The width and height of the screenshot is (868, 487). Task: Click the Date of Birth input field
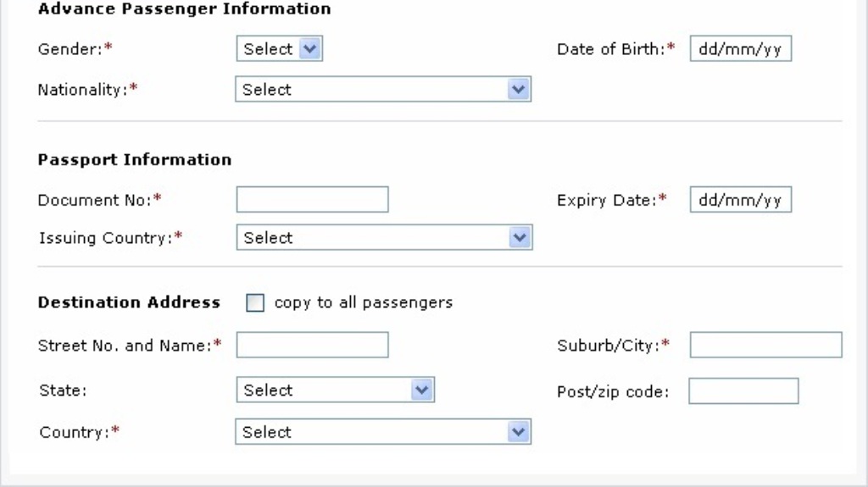pyautogui.click(x=740, y=49)
